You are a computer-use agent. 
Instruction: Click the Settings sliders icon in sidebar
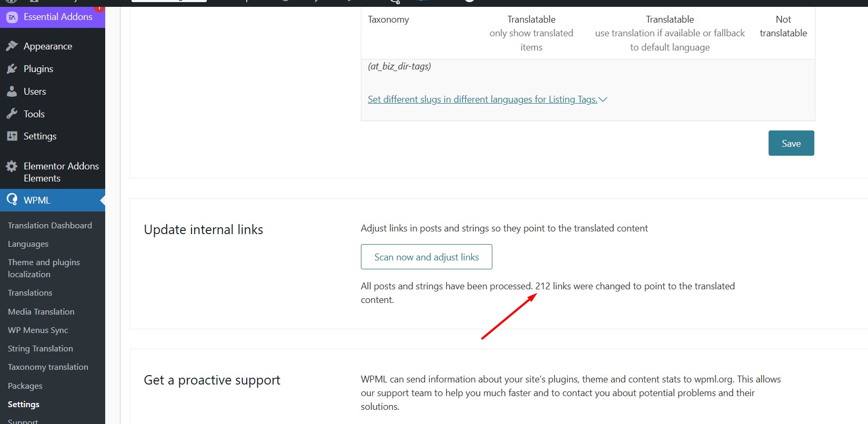pos(12,136)
